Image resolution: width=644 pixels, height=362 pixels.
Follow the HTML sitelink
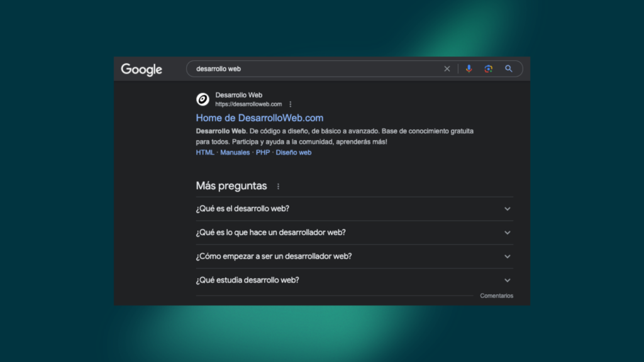204,152
